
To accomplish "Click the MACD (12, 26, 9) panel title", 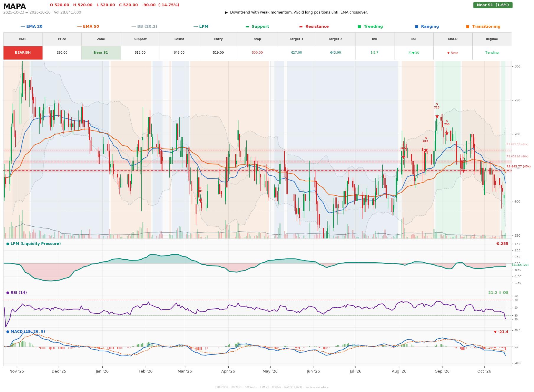I will pos(26,332).
